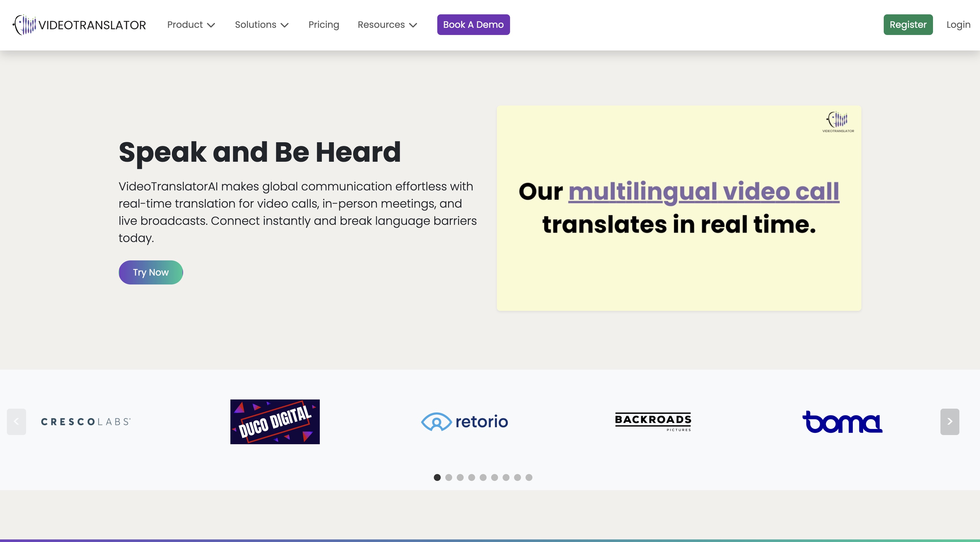Click the Book A Demo button
Viewport: 980px width, 542px height.
[473, 24]
